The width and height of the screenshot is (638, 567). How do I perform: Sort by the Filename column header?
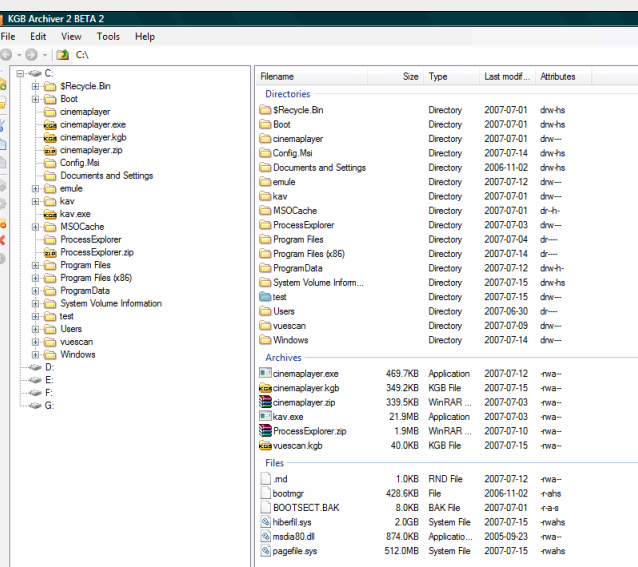click(312, 76)
